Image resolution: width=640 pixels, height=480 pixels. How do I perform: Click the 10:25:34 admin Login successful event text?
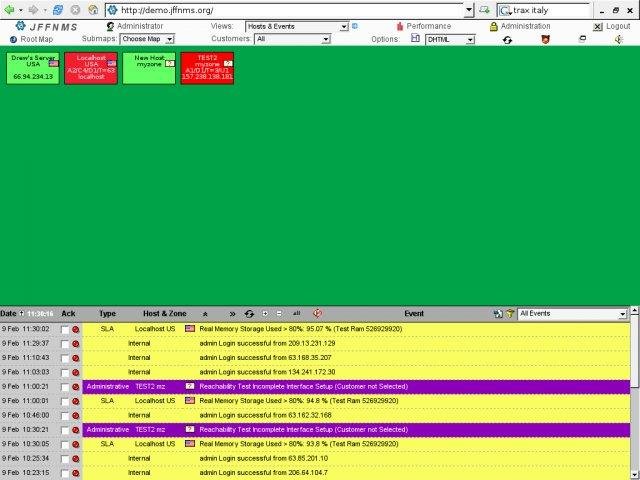tap(264, 458)
